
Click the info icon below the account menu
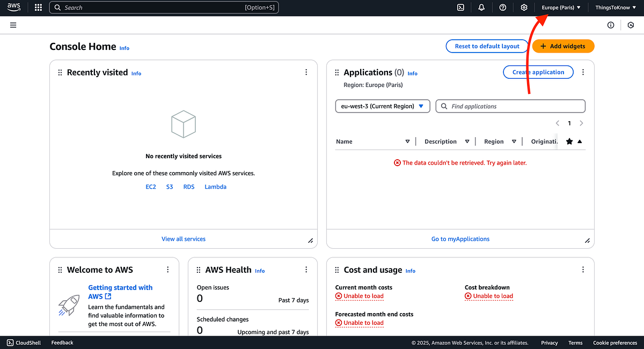(610, 25)
